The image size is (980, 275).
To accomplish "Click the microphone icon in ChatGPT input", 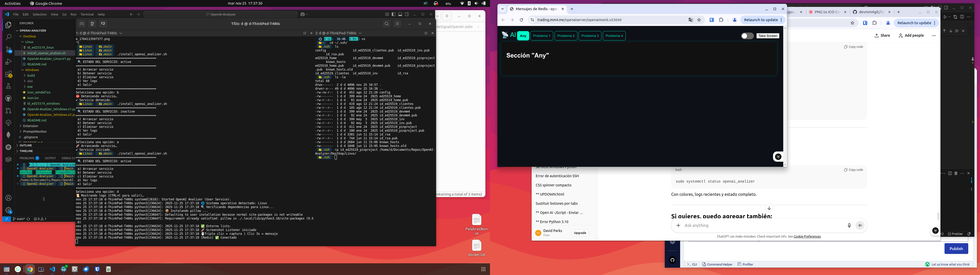I will (x=849, y=225).
